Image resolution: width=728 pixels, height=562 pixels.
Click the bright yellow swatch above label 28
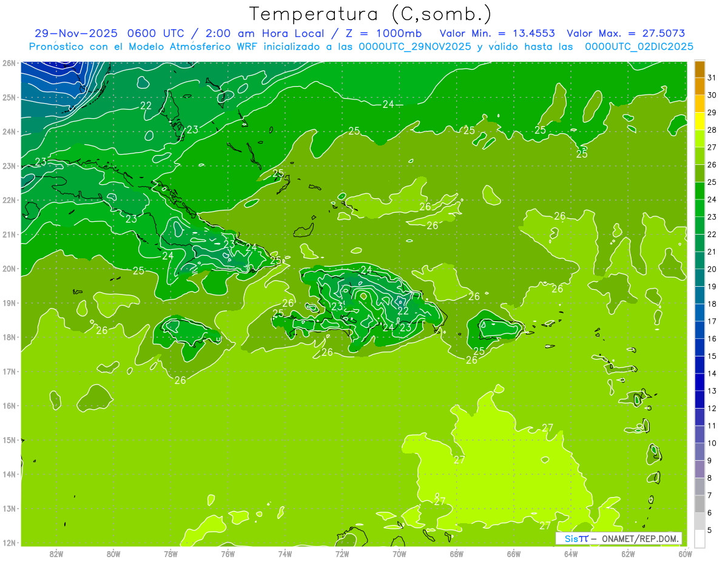(x=699, y=121)
